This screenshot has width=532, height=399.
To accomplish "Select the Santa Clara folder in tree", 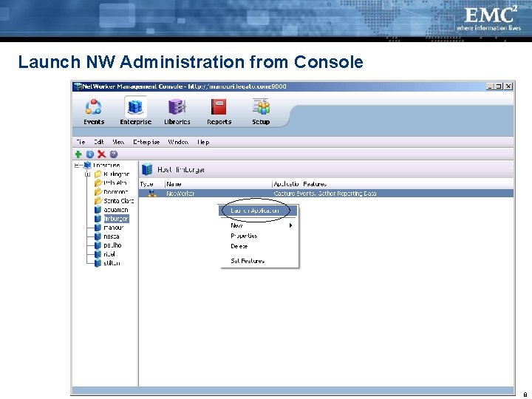I will pyautogui.click(x=119, y=201).
